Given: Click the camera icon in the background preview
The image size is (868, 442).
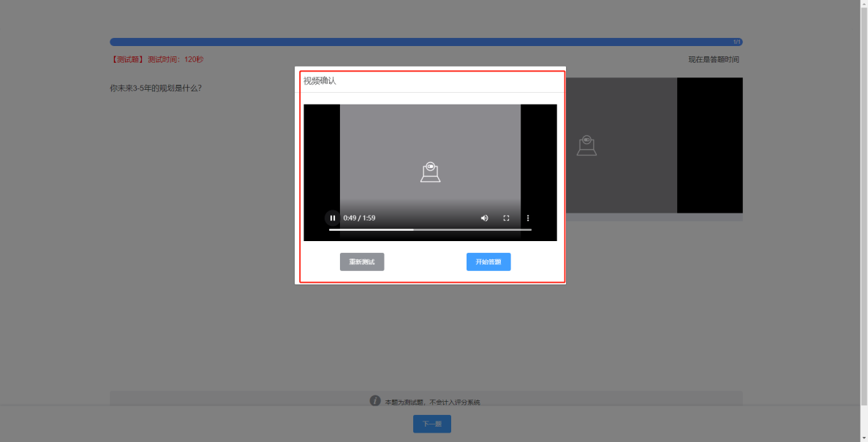Looking at the screenshot, I should pyautogui.click(x=586, y=145).
